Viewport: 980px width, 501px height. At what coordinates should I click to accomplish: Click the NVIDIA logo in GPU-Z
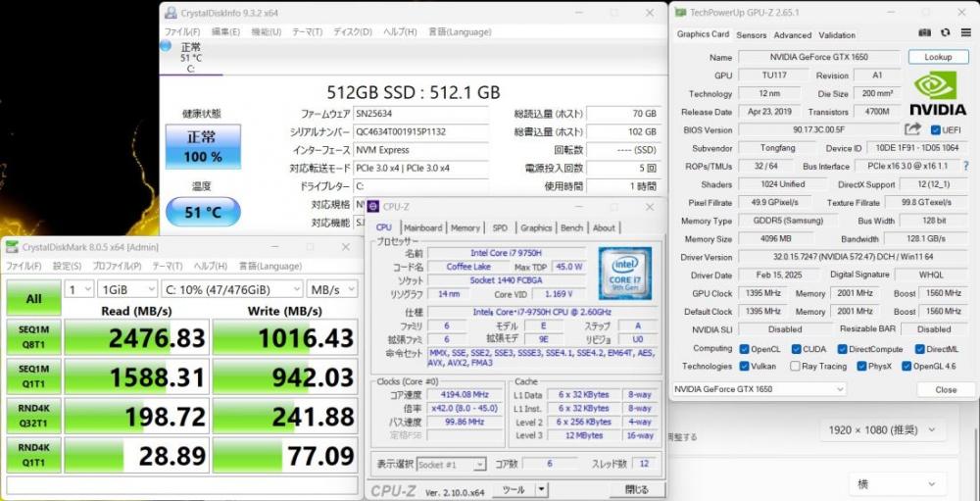pos(937,94)
